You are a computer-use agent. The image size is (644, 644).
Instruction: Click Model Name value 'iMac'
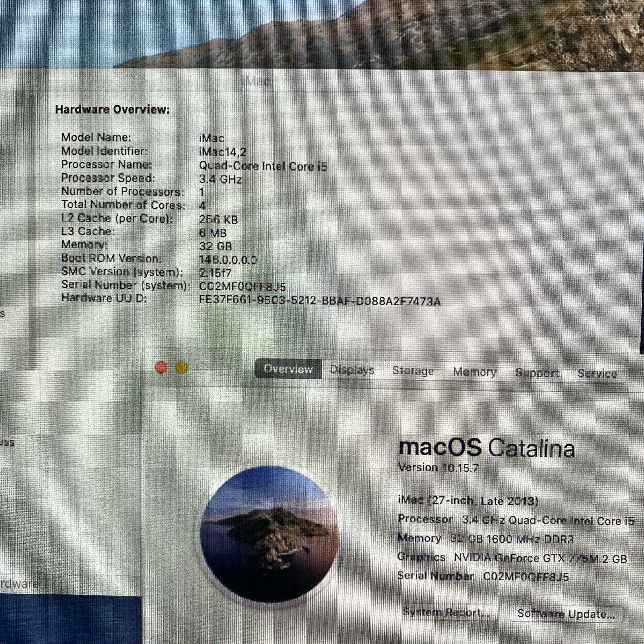[x=211, y=138]
